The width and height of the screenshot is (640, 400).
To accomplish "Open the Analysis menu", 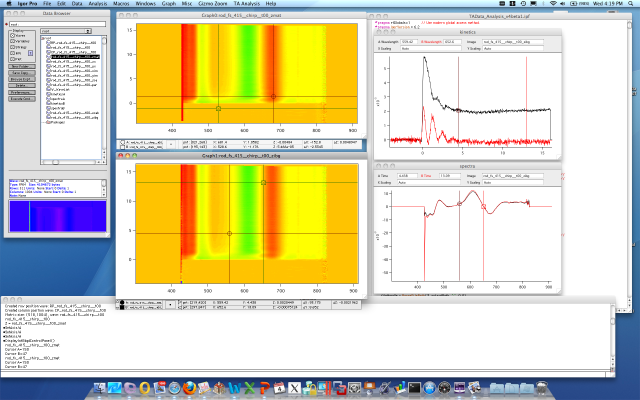I will tap(98, 3).
